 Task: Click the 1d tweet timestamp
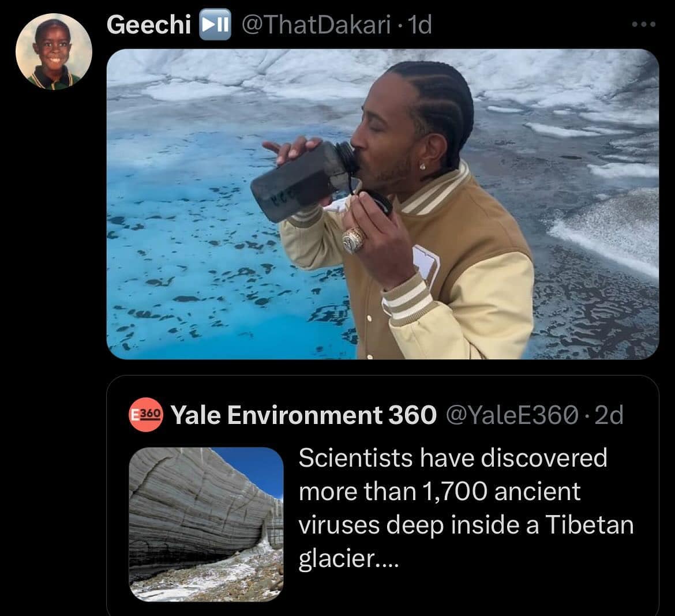point(419,25)
